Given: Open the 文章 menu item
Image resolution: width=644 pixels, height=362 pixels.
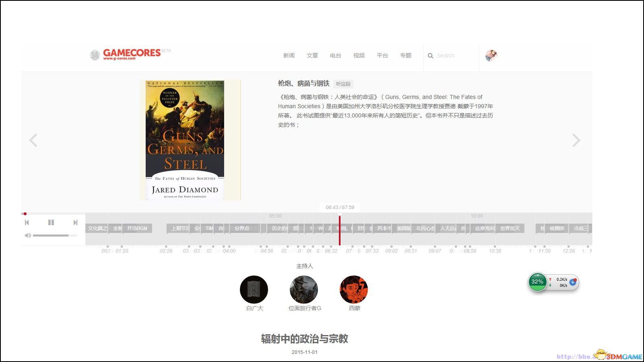Looking at the screenshot, I should click(312, 56).
